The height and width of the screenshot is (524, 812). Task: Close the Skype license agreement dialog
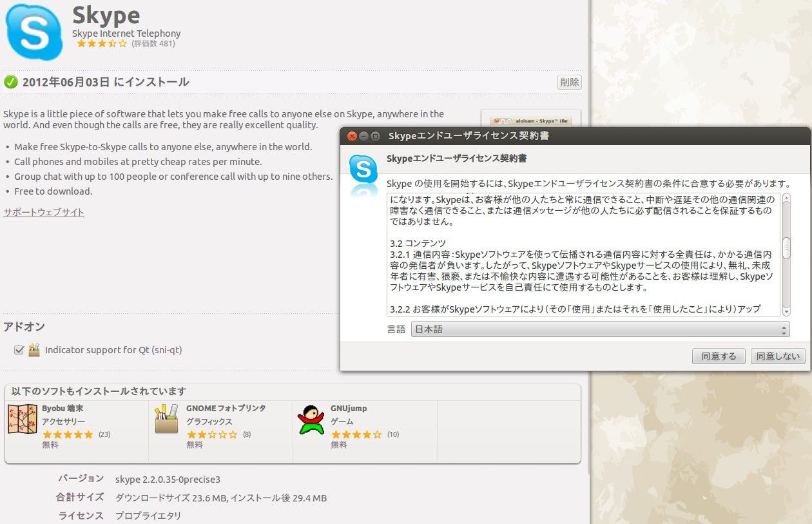(352, 136)
